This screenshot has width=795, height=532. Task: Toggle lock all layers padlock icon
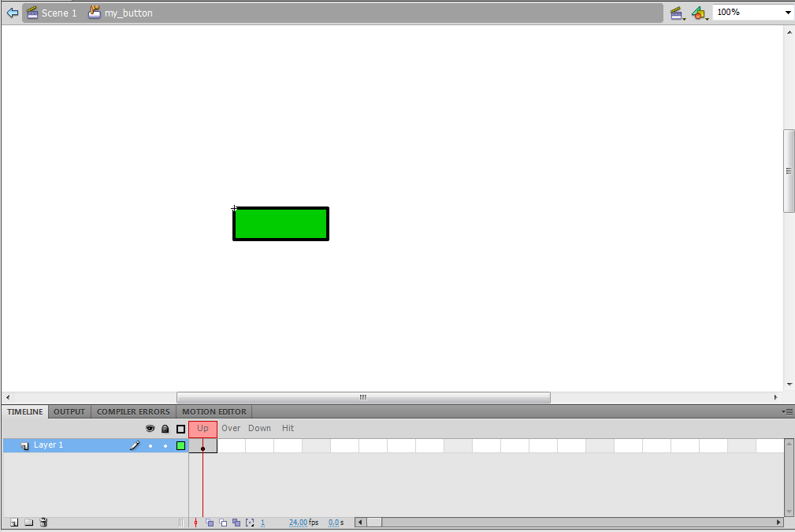pos(165,429)
